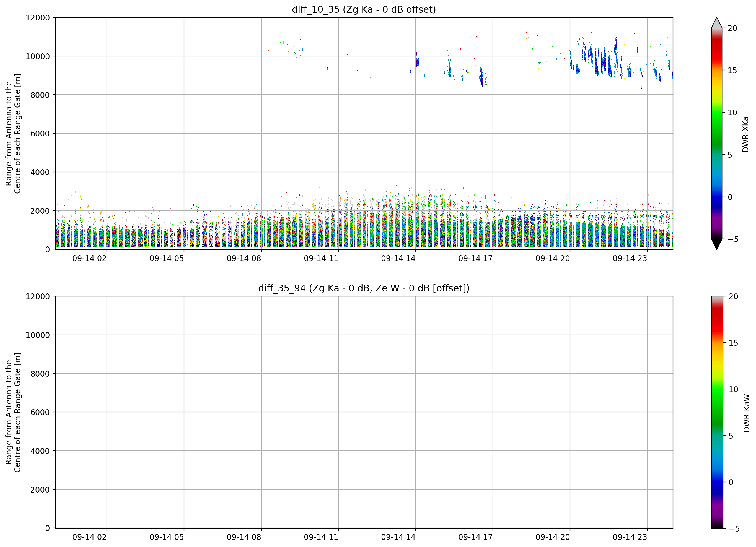Click the "09-14 08" tick under the diff_35_94 plot
Image resolution: width=756 pixels, height=547 pixels.
[x=244, y=537]
